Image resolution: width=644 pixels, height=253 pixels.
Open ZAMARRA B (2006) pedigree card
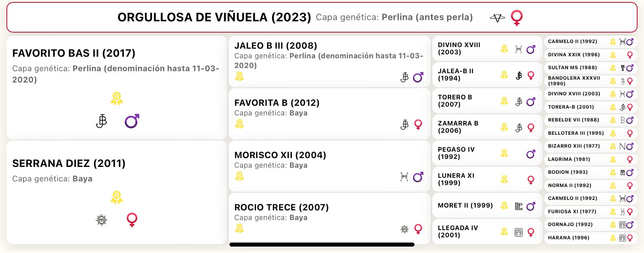click(487, 127)
